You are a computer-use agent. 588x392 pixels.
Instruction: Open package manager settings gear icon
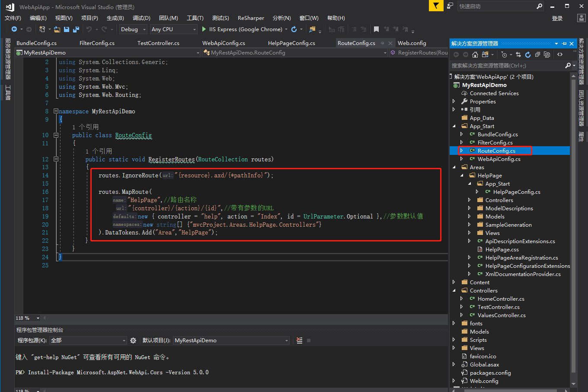point(133,341)
